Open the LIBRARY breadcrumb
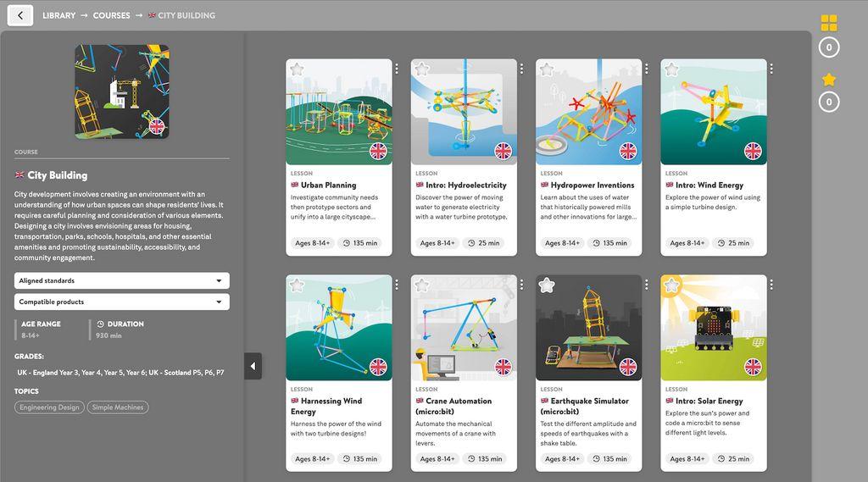This screenshot has height=482, width=868. pos(58,15)
